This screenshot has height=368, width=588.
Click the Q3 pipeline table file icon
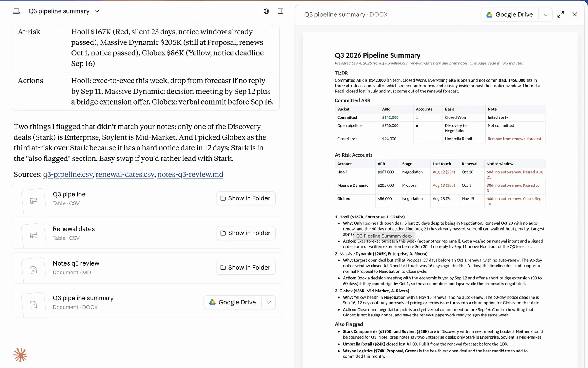pyautogui.click(x=34, y=201)
